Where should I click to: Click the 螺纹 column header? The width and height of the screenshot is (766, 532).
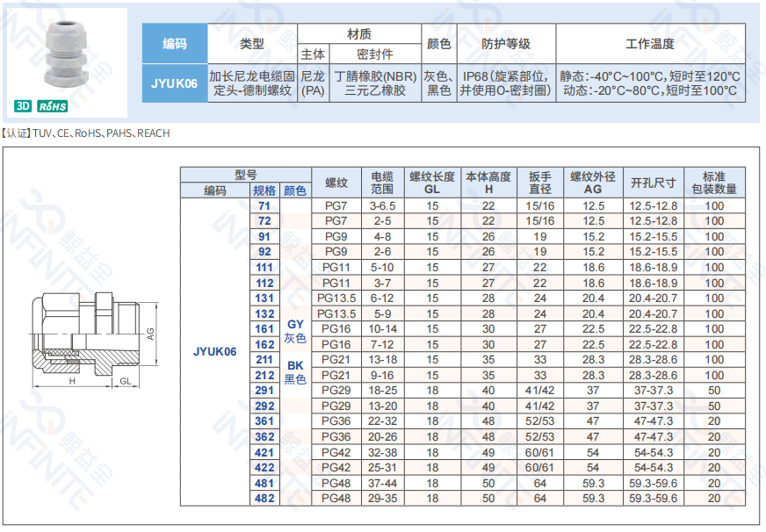pos(336,183)
